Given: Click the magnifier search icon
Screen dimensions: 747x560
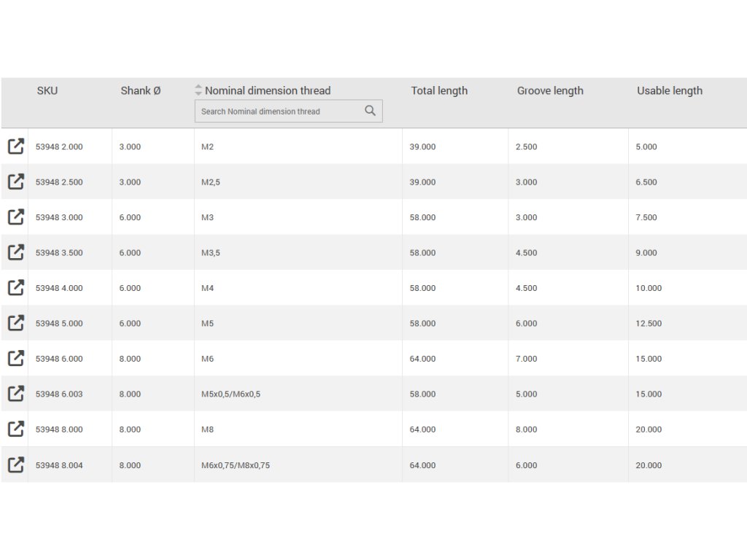Looking at the screenshot, I should (370, 111).
